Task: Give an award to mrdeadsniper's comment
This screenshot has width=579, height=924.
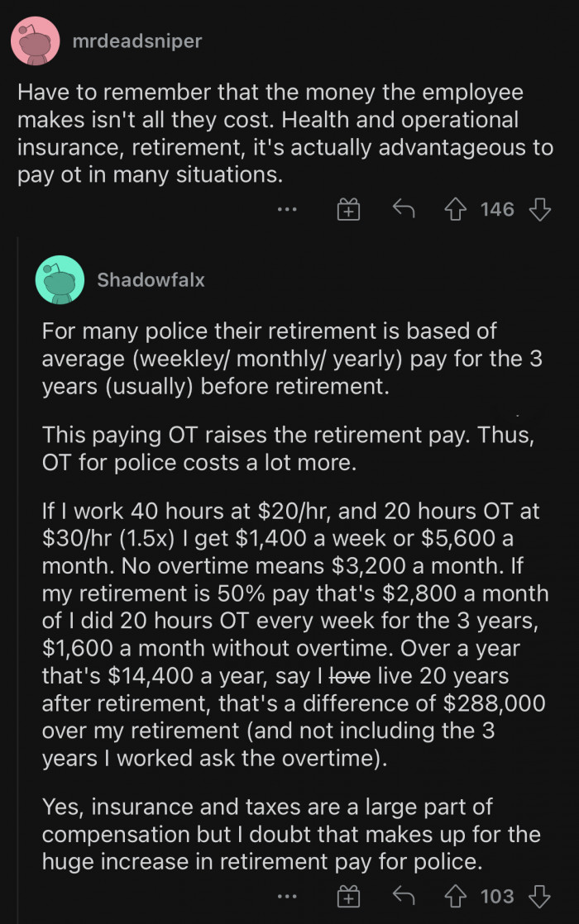Action: tap(348, 209)
